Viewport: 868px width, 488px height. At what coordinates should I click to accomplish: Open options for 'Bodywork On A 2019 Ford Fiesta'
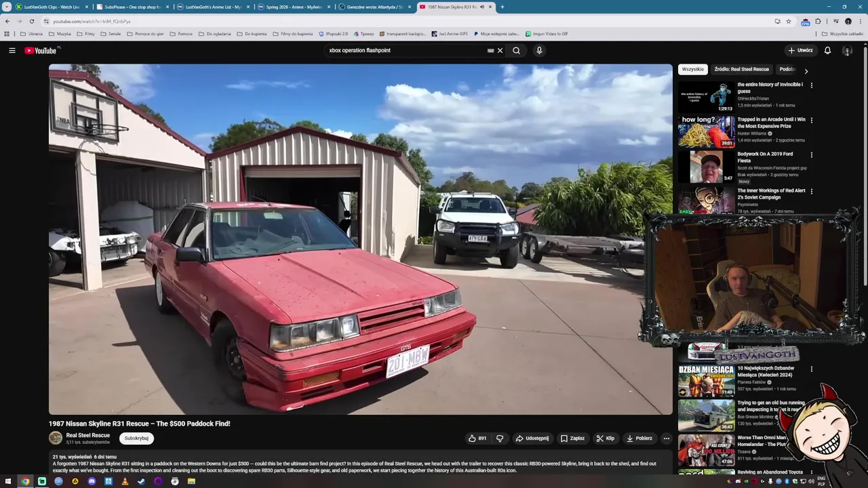pos(811,155)
